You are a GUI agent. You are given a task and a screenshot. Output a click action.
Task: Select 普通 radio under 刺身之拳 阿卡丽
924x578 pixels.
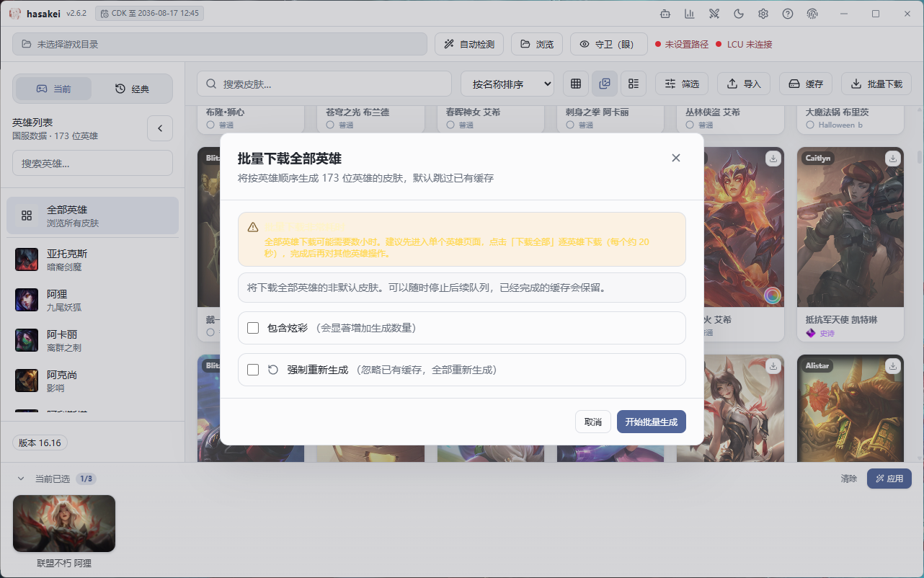click(569, 125)
